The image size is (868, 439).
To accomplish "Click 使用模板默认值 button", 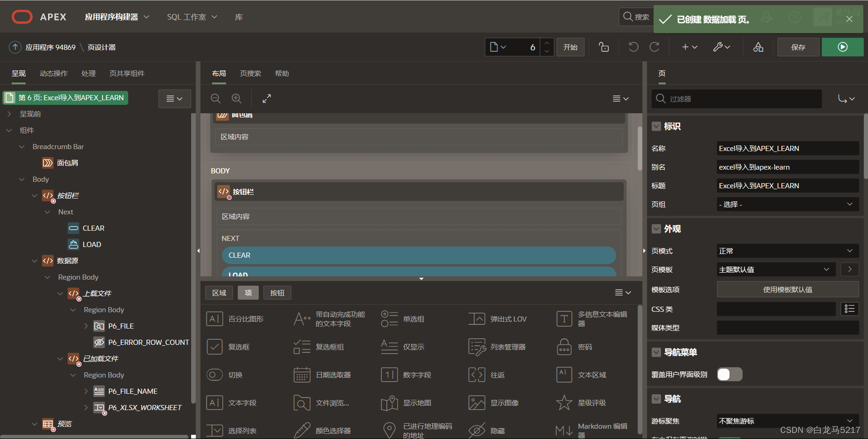I will click(x=788, y=289).
